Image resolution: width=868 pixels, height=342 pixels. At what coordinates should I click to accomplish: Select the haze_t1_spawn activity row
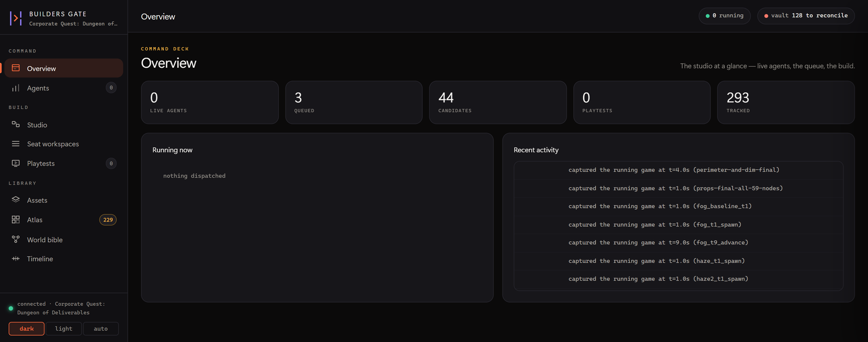[679, 261]
